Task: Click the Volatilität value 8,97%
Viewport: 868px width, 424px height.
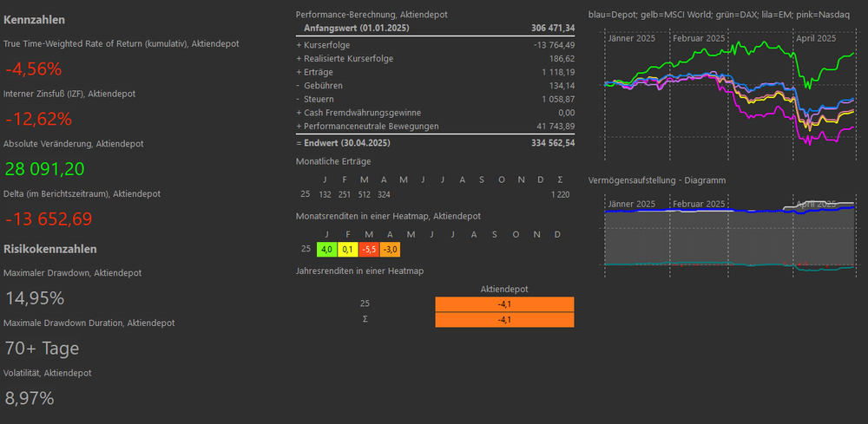Action: (x=30, y=399)
